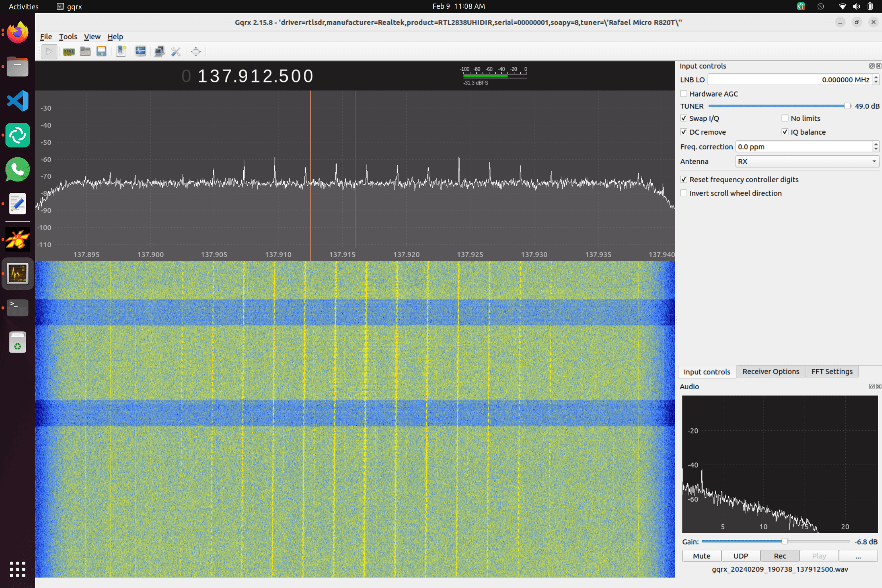
Task: Click the volume icon in system tray
Action: point(856,6)
